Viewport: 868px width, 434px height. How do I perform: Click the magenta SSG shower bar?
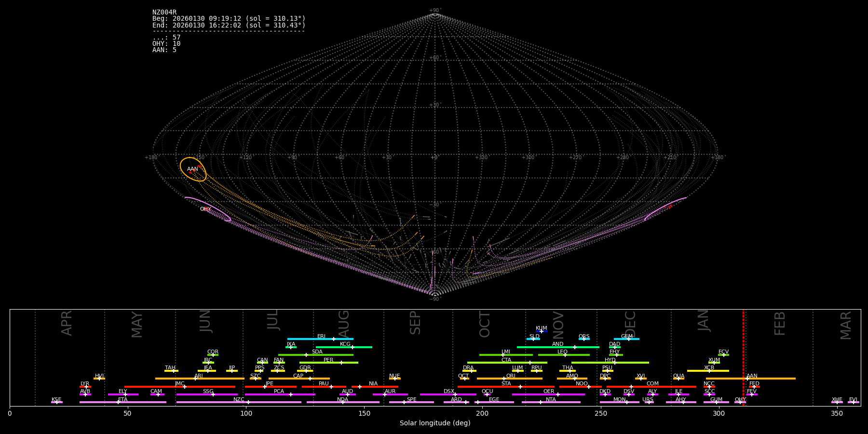coord(207,394)
